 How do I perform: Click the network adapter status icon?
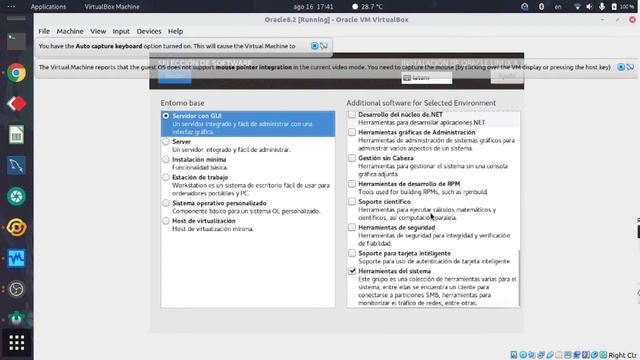pos(541,355)
